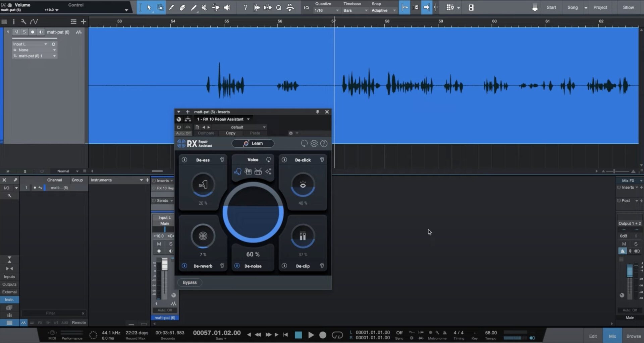Select the Paint tool

[x=194, y=7]
